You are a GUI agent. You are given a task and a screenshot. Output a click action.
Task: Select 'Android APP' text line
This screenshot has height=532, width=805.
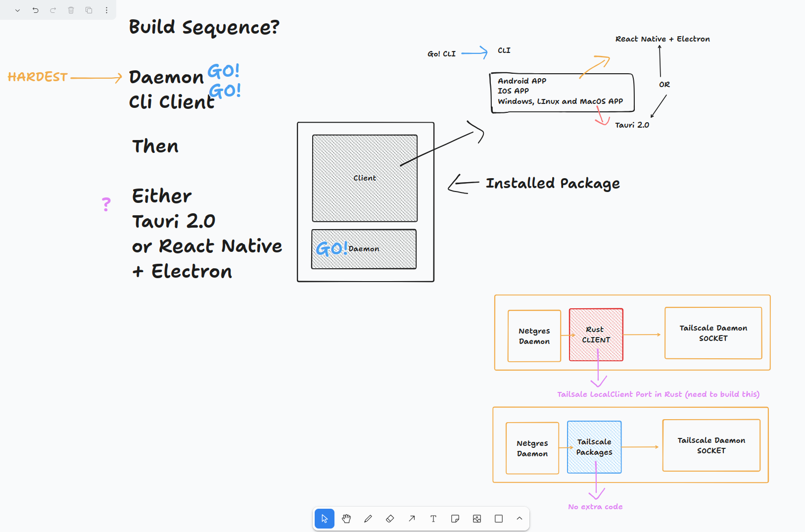click(x=522, y=81)
